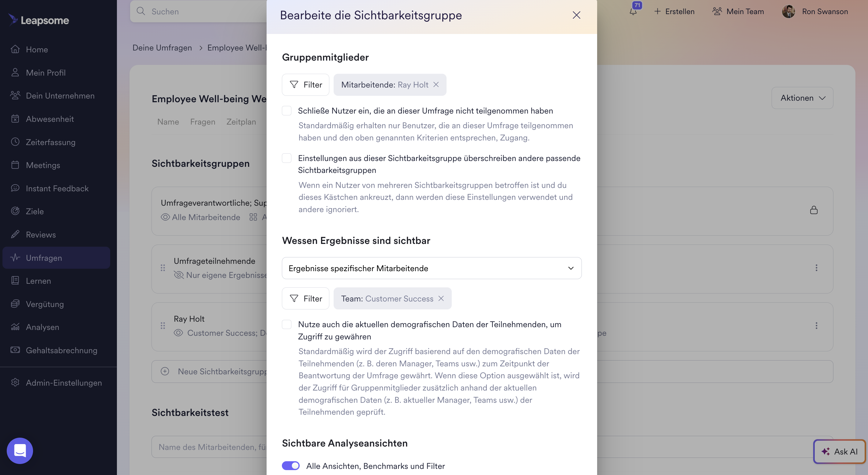Open the Intercom chat bubble
Screen dimensions: 868x475
tap(20, 451)
